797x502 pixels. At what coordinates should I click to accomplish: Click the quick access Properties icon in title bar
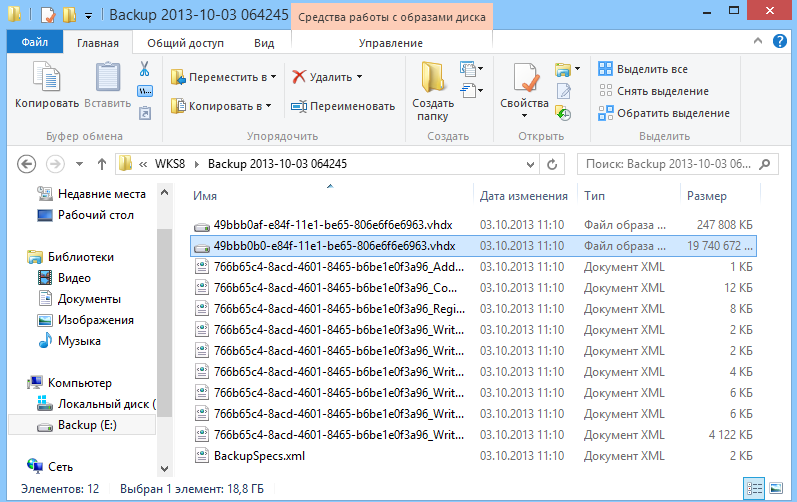(48, 15)
